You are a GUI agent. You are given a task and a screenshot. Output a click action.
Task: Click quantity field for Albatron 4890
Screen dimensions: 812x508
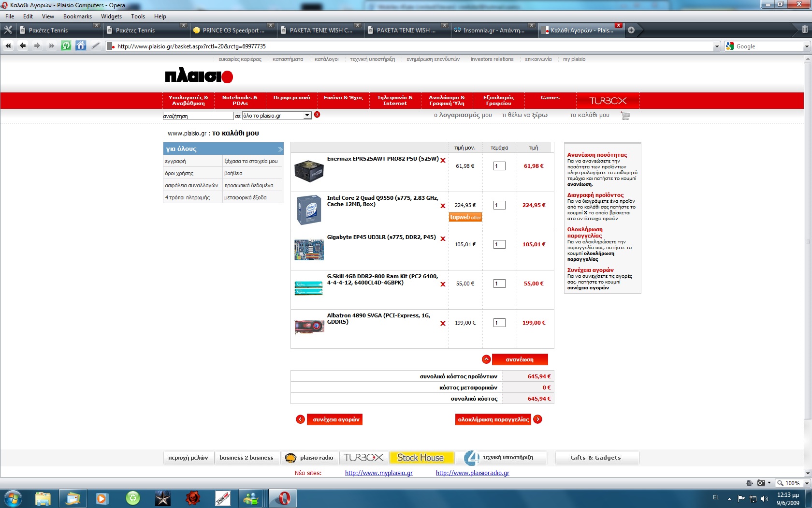click(x=499, y=323)
